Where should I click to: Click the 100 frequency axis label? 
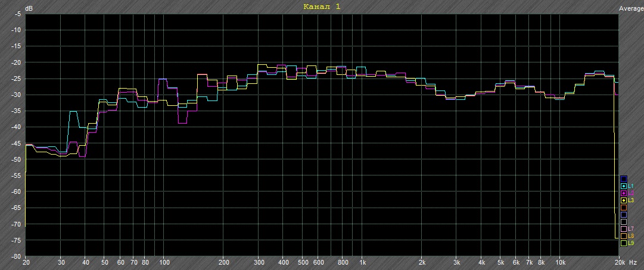coord(164,262)
